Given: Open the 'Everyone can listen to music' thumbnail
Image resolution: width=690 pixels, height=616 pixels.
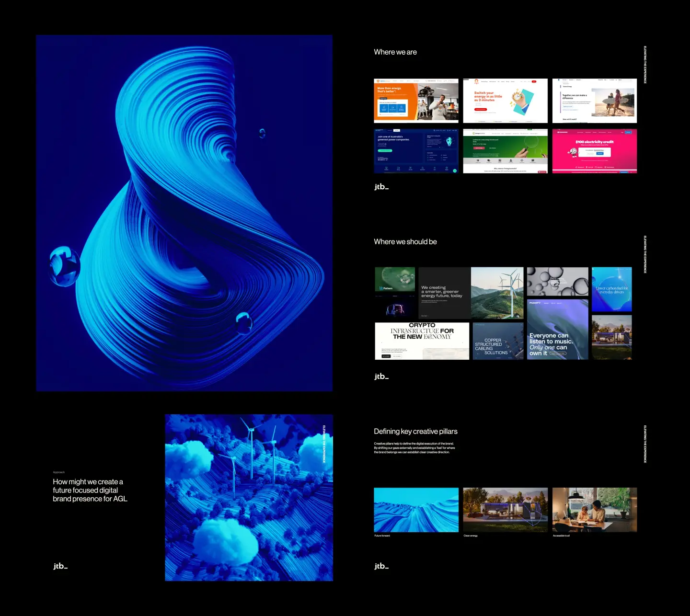Looking at the screenshot, I should pos(557,330).
